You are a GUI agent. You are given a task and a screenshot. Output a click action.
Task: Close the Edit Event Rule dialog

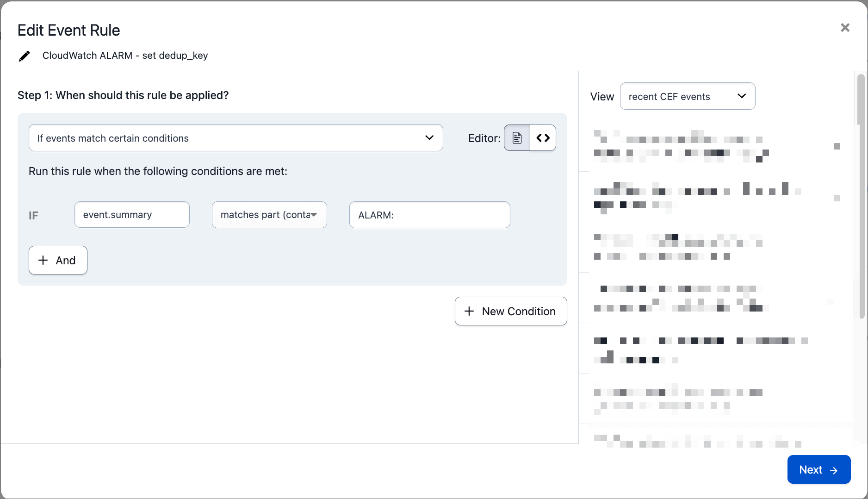tap(845, 28)
